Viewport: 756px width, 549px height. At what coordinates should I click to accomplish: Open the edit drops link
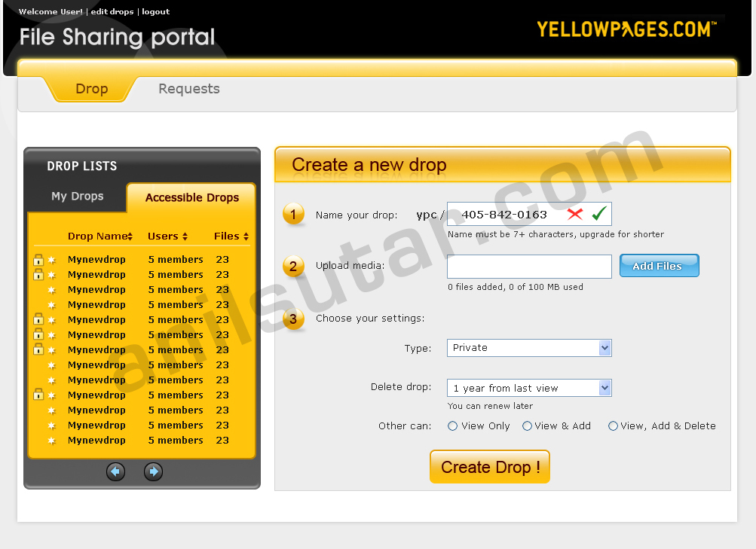tap(112, 11)
